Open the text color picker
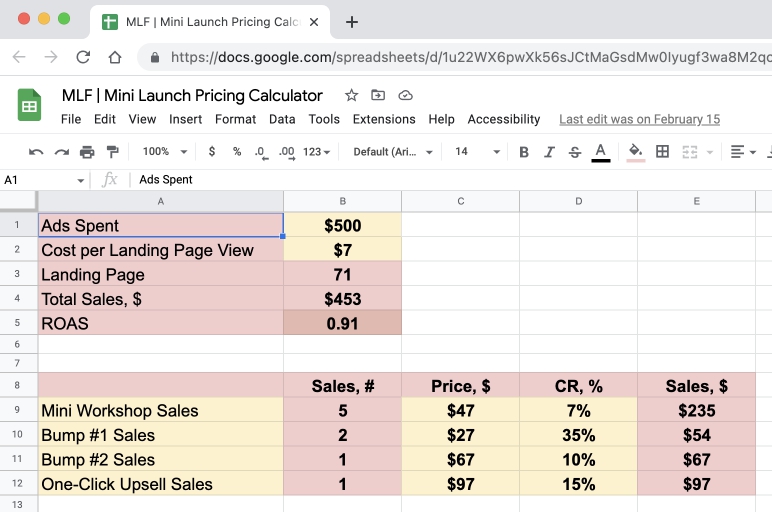 (x=601, y=153)
